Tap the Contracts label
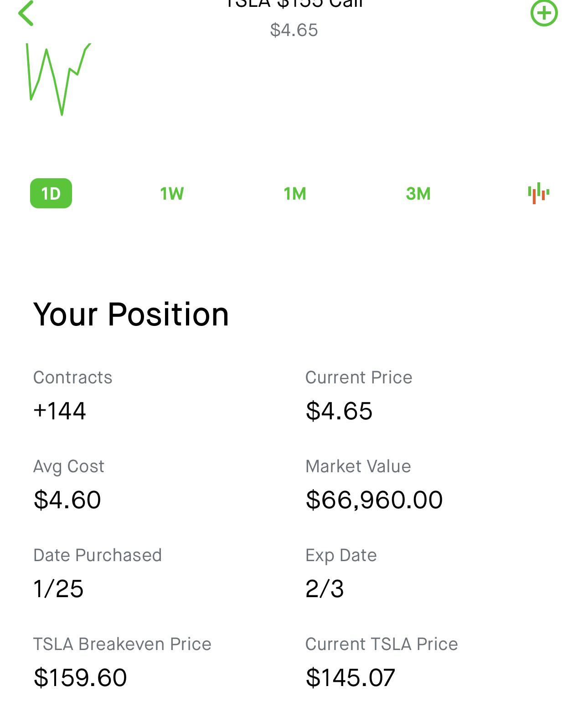 pyautogui.click(x=72, y=377)
